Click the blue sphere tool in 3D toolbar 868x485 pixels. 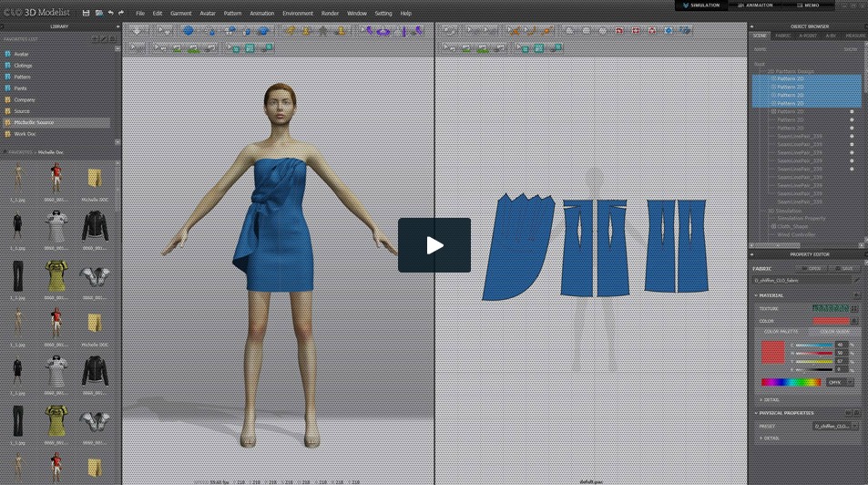pos(189,30)
